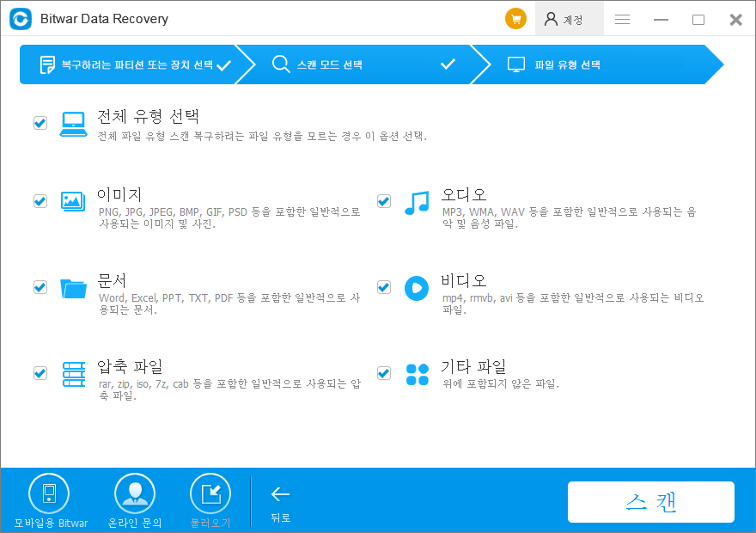Click the 비디오 video play icon
This screenshot has height=533, width=756.
418,287
